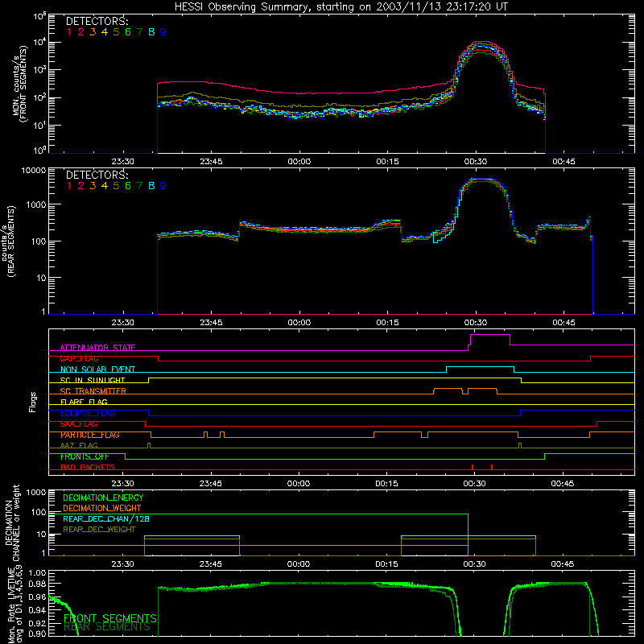Select detector 9 in front segments legend
Viewport: 644px width, 644px height.
coord(163,32)
